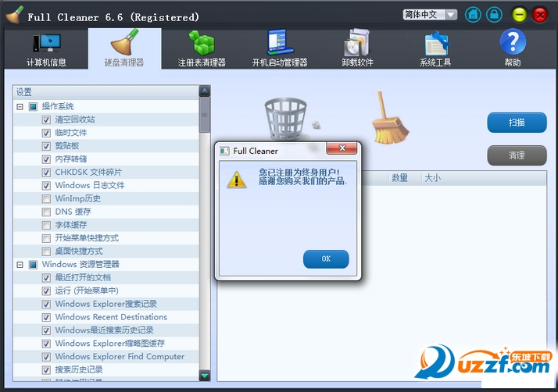The height and width of the screenshot is (392, 558).
Task: Collapse the Windows 资源管理器 tree group
Action: (20, 264)
